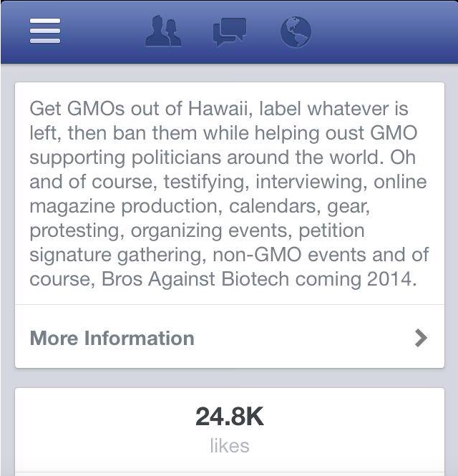Tap the 24.8K likes count
This screenshot has width=458, height=476.
(x=229, y=417)
